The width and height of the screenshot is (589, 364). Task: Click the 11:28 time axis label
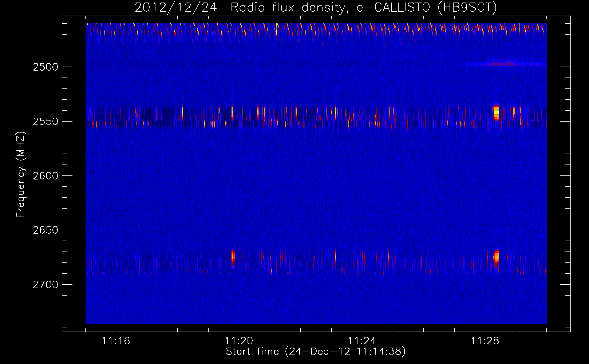[485, 341]
